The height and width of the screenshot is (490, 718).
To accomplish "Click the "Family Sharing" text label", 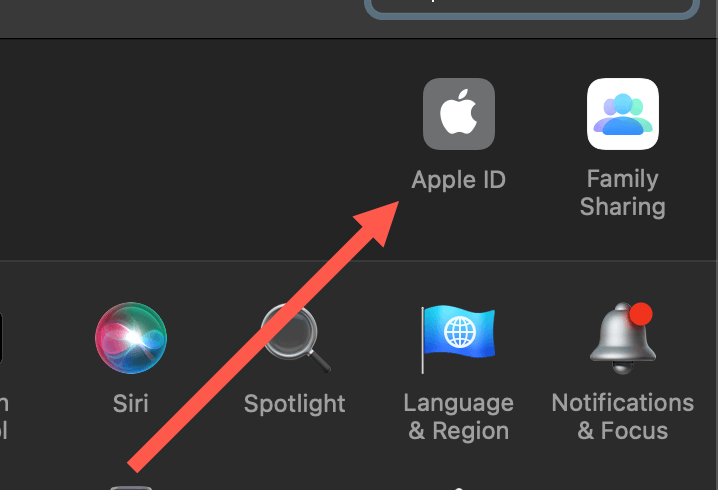I will coord(623,192).
